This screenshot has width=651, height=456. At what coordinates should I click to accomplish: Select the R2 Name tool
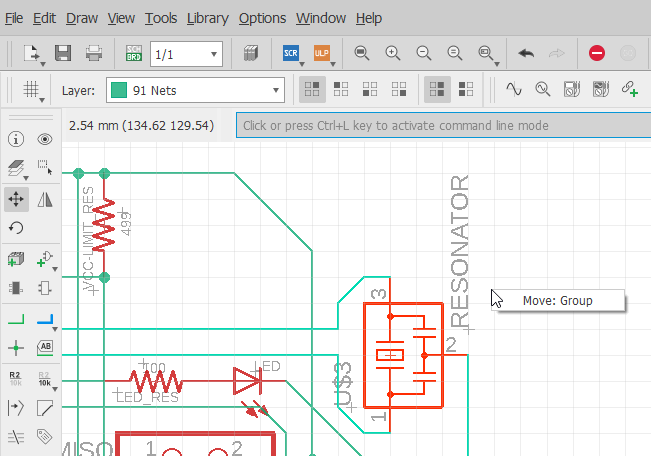pos(15,378)
